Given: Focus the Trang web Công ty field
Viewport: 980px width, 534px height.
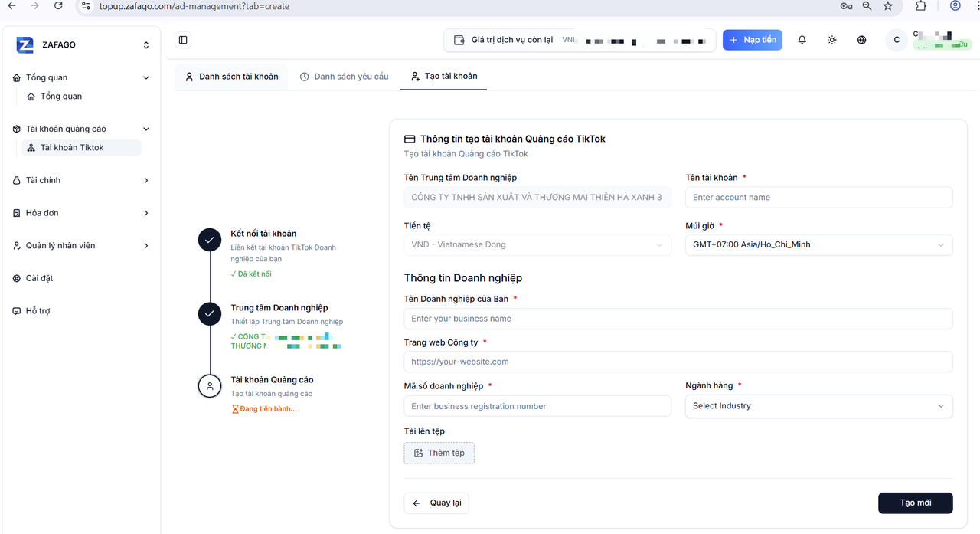Looking at the screenshot, I should click(678, 362).
